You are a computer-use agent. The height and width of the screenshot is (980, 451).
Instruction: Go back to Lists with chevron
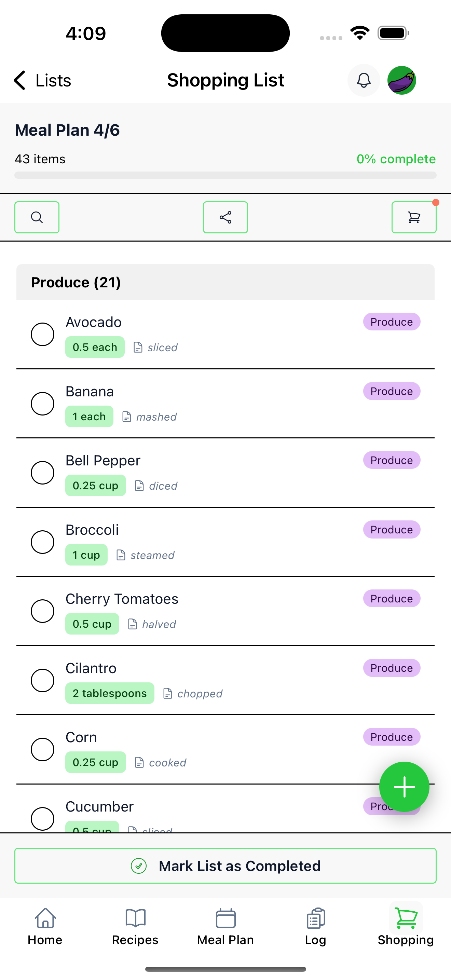point(42,80)
